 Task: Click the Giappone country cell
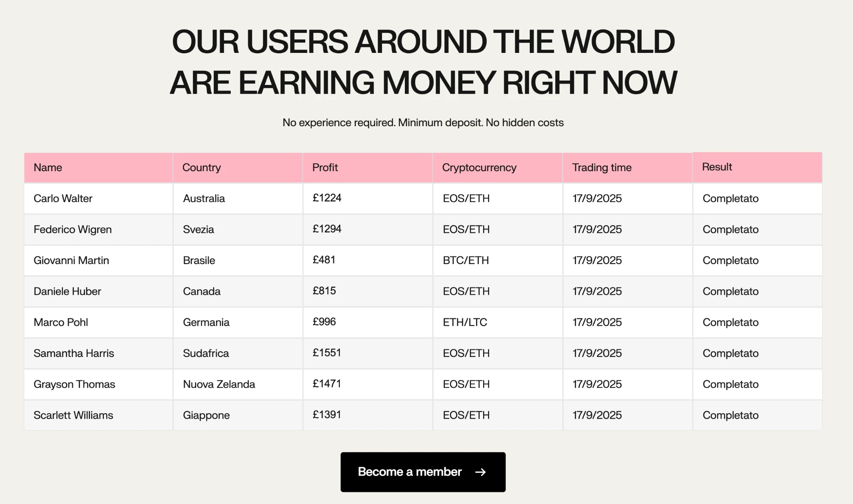pyautogui.click(x=238, y=415)
